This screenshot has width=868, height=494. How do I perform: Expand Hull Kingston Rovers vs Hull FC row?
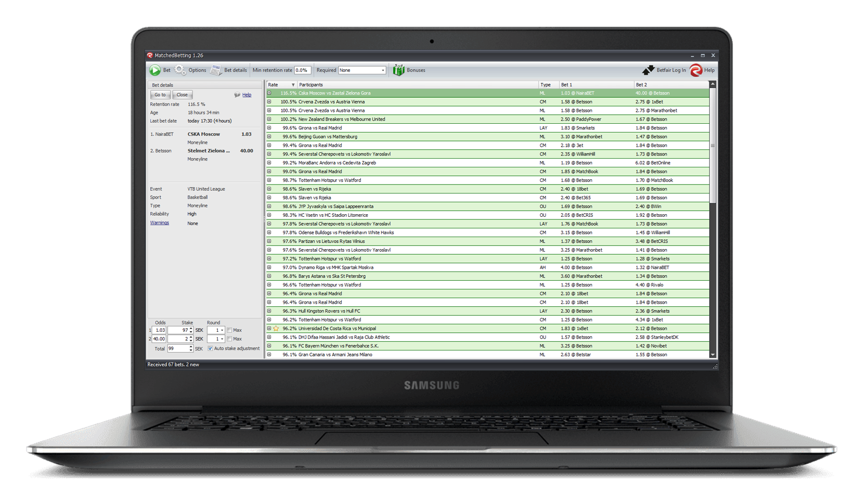click(x=269, y=311)
